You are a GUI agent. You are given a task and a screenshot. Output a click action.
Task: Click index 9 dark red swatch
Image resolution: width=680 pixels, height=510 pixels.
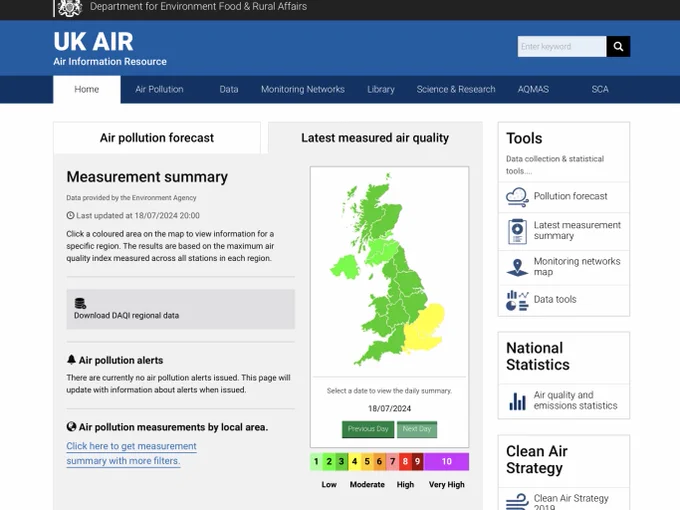tap(418, 461)
